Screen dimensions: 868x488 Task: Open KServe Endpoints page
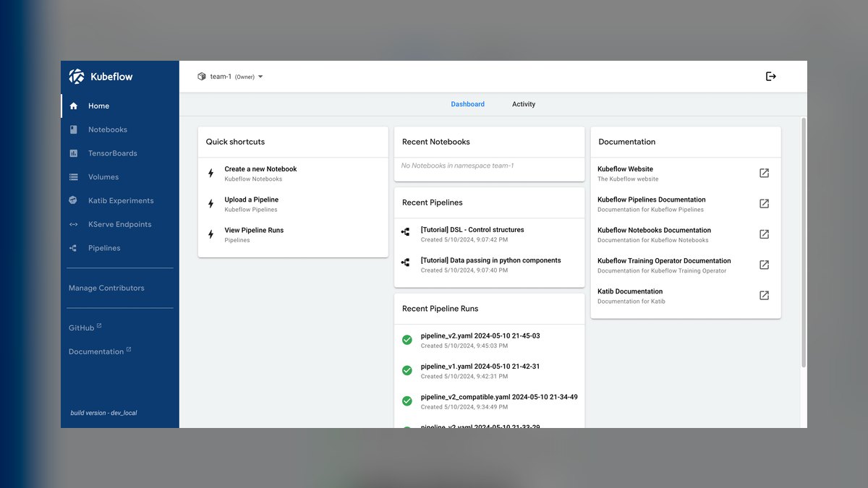pos(120,224)
